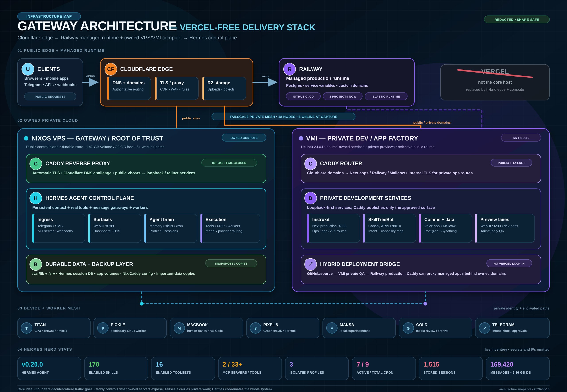Click the 80 / 443 • Fail-Closed pill
Image resolution: width=567 pixels, height=392 pixels.
229,163
